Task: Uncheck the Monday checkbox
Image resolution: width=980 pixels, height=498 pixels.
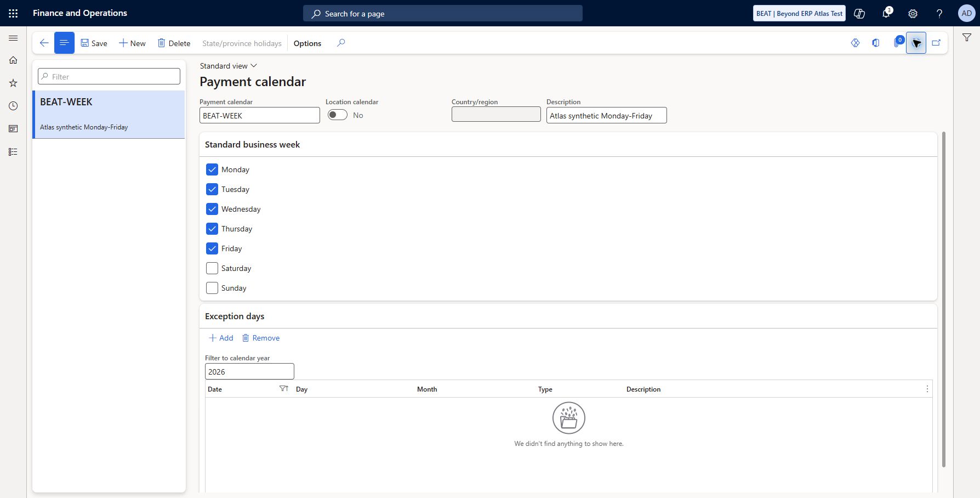Action: (x=212, y=169)
